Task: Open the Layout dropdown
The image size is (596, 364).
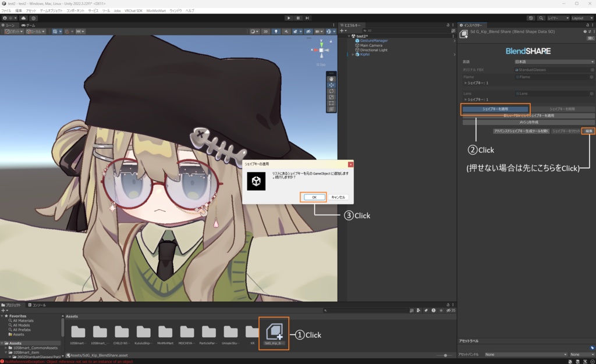Action: coord(582,18)
